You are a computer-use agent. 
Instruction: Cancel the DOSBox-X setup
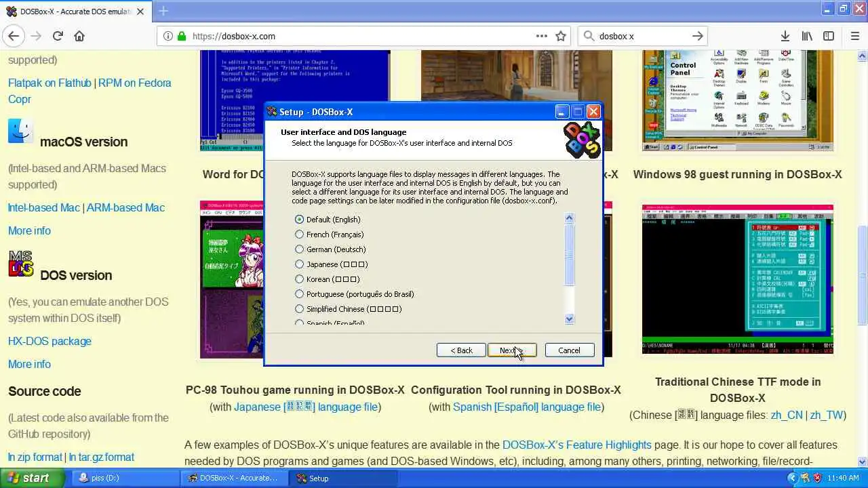(569, 350)
